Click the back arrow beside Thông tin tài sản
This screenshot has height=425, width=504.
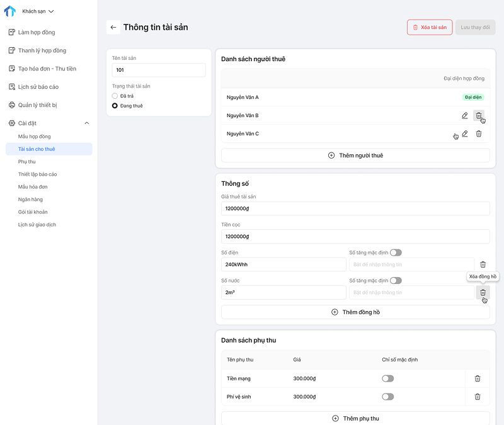point(113,27)
